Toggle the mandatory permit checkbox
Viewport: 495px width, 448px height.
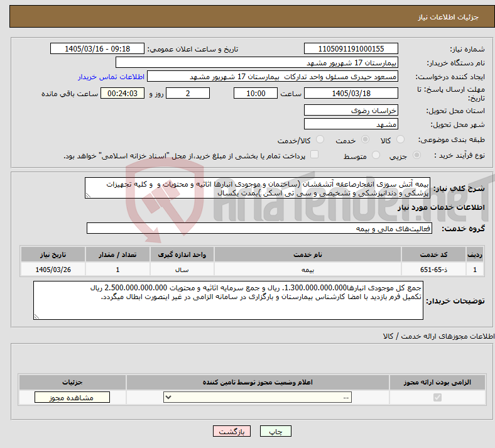pyautogui.click(x=437, y=397)
